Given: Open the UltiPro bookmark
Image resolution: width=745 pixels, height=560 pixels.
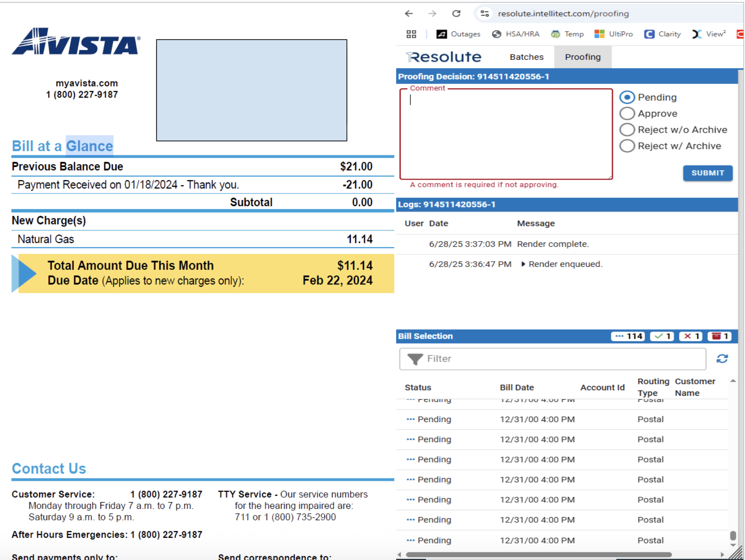Looking at the screenshot, I should tap(614, 34).
